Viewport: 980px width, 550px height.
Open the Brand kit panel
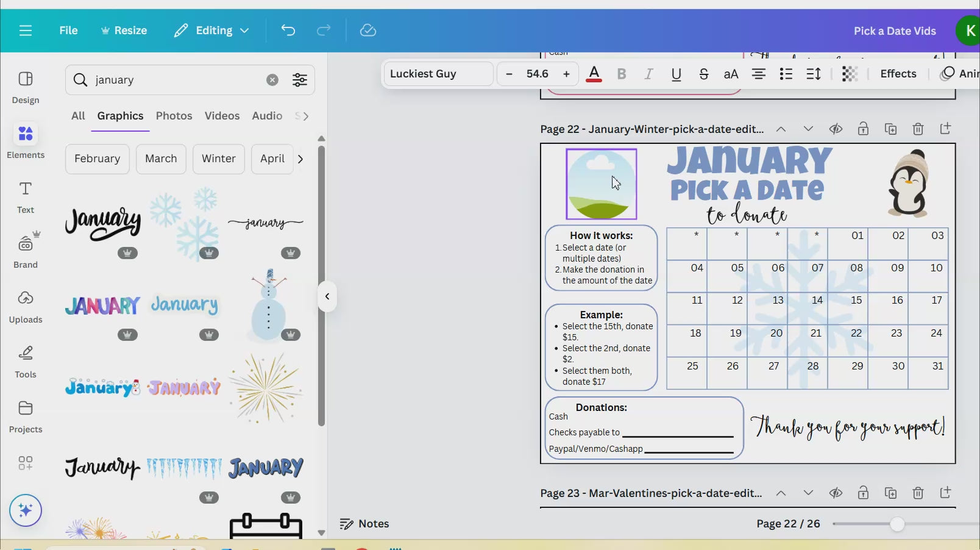tap(26, 251)
